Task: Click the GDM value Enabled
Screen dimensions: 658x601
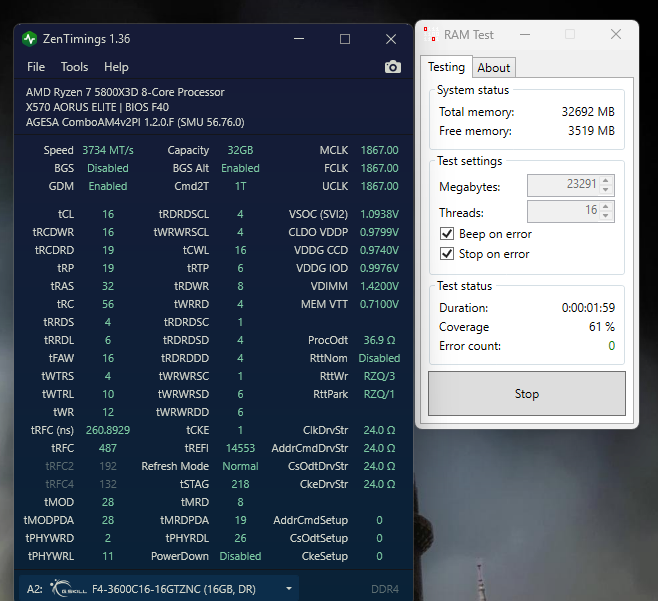Action: (x=108, y=186)
